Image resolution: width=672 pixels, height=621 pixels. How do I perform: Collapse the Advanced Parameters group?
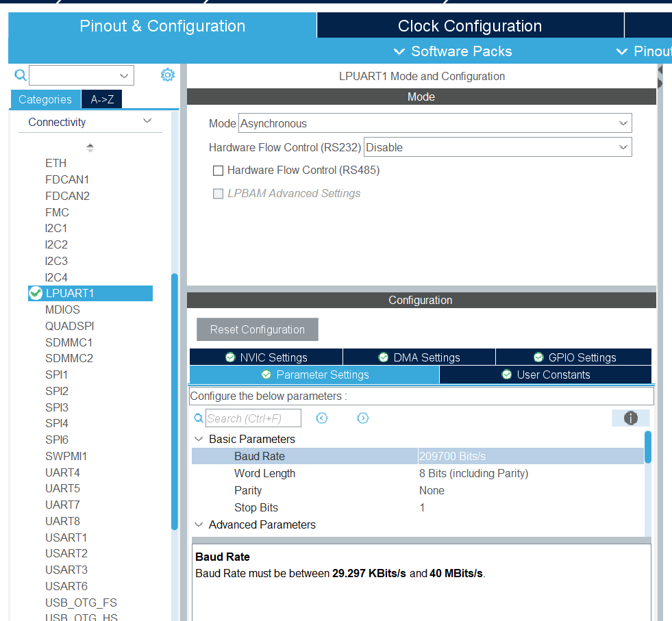point(199,524)
